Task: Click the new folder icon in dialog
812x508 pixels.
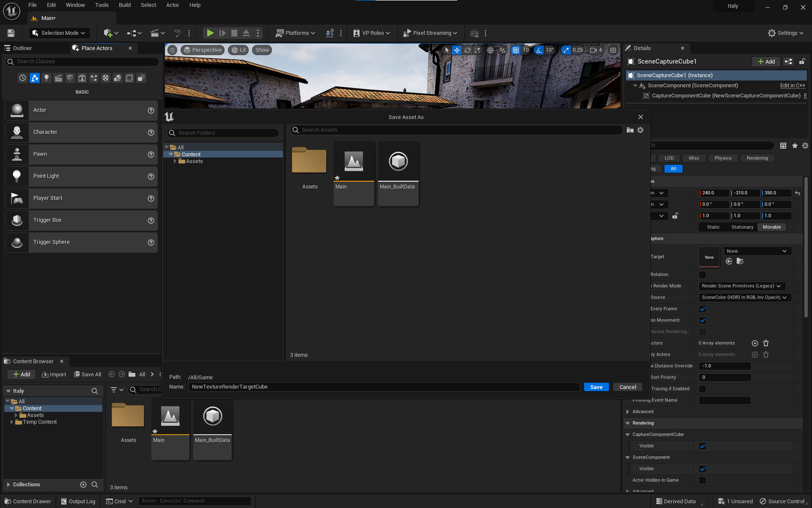Action: point(630,130)
